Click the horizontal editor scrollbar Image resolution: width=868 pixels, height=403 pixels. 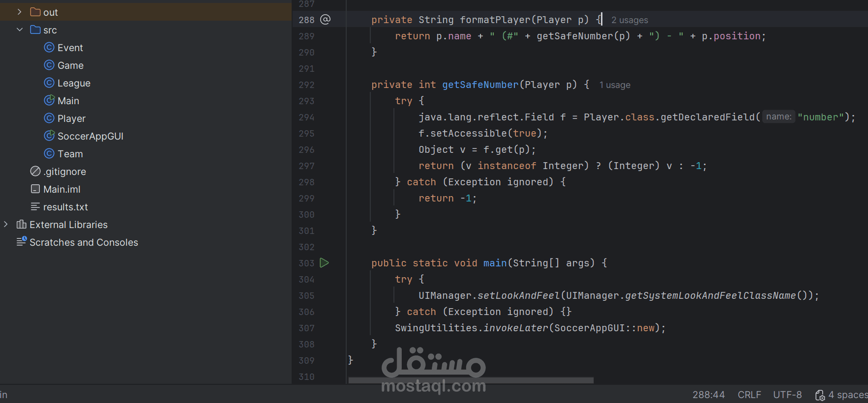(x=471, y=380)
